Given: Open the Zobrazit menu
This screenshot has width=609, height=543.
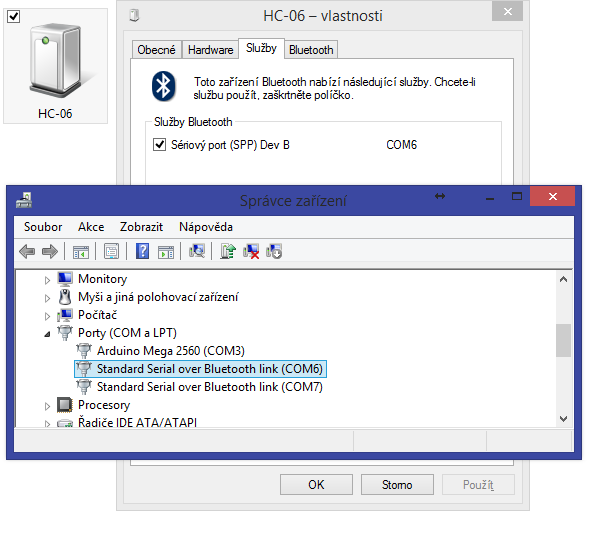Looking at the screenshot, I should click(x=141, y=227).
